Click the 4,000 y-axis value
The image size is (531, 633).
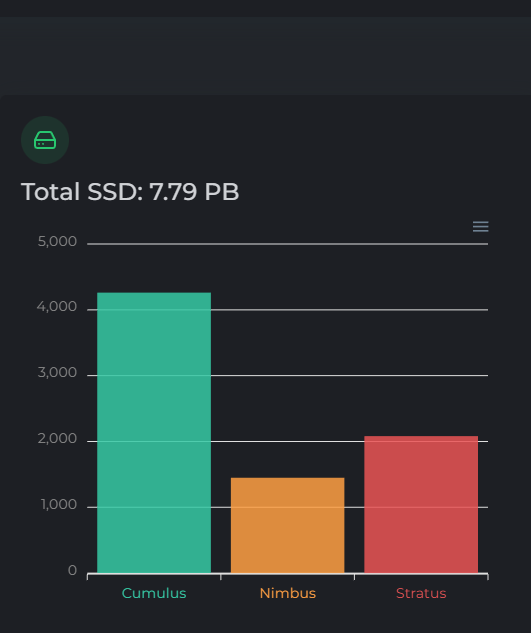click(57, 307)
